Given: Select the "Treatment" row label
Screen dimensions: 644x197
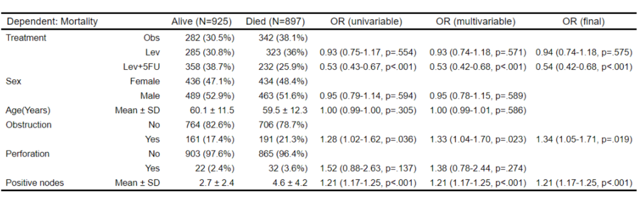Looking at the screenshot, I should point(26,38).
